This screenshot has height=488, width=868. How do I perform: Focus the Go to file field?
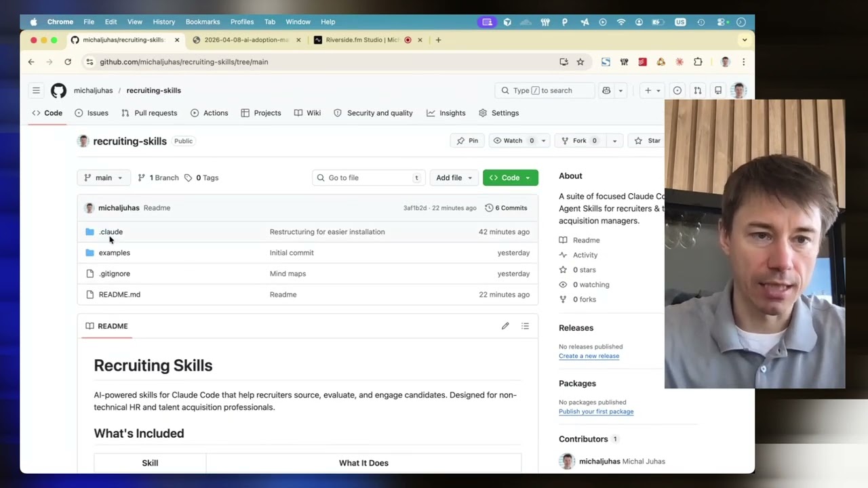pyautogui.click(x=369, y=178)
